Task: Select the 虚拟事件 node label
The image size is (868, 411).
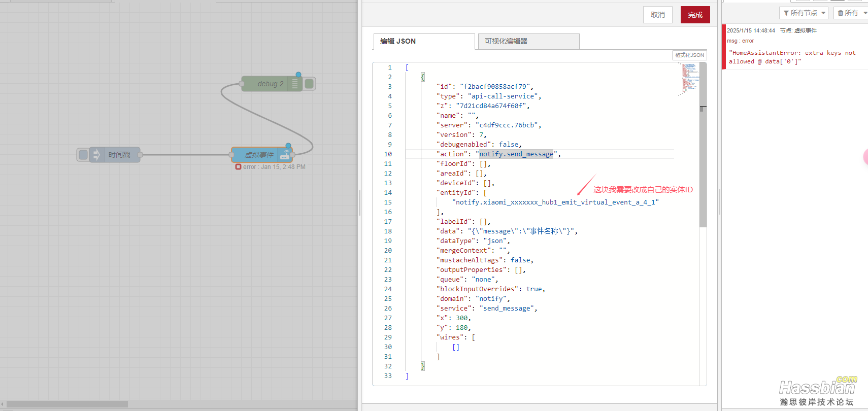Action: click(x=259, y=155)
